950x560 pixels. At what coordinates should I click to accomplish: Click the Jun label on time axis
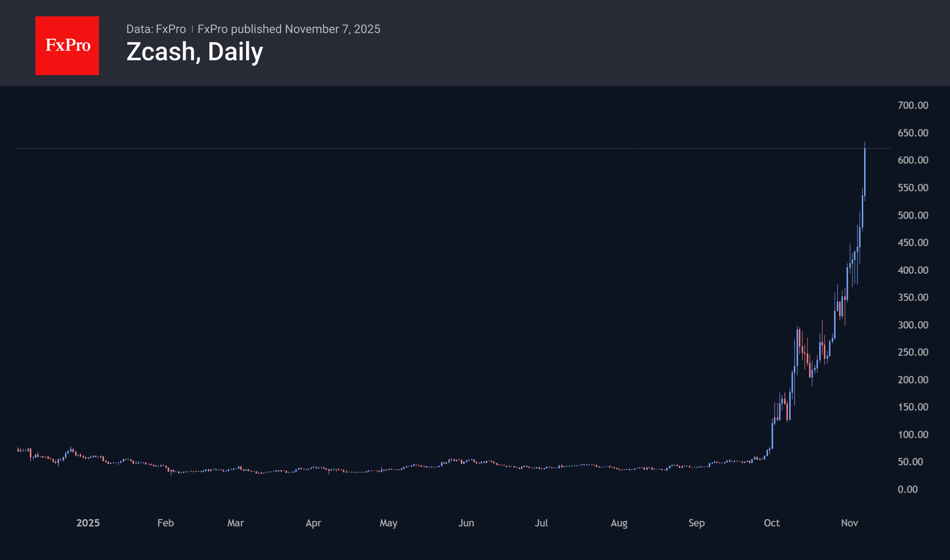(466, 523)
